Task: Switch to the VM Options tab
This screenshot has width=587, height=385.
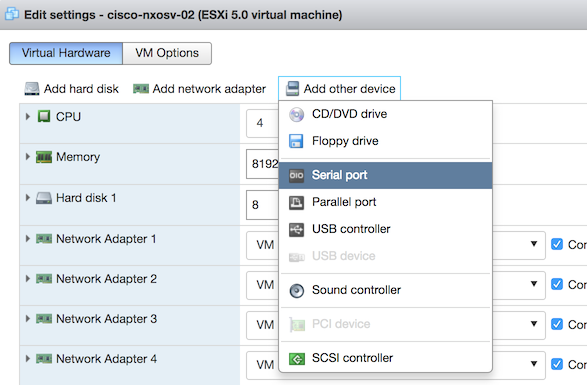Action: click(x=167, y=53)
